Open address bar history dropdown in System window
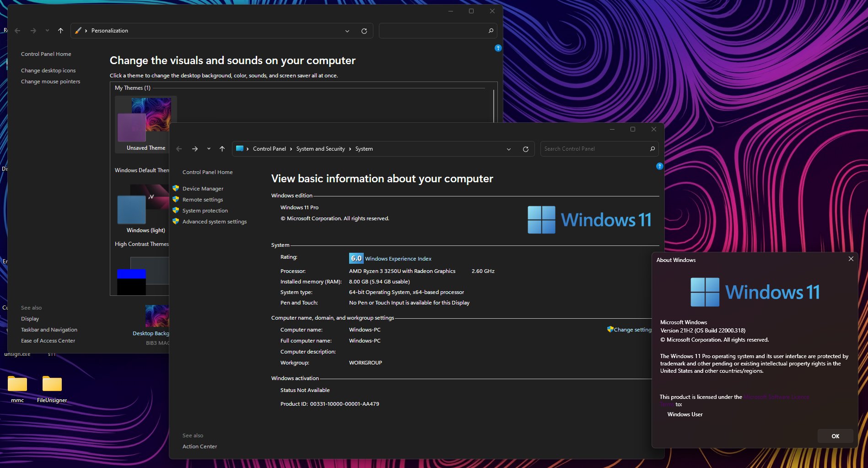 point(509,149)
